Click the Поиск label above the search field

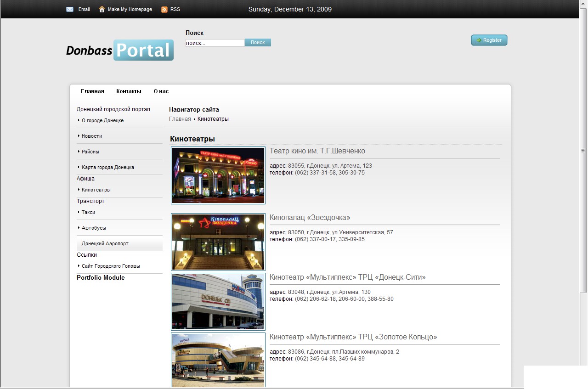(x=194, y=33)
